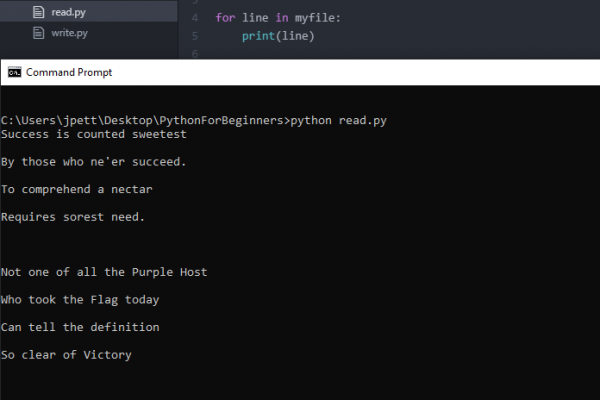
Task: Click the 'So clear of Victory' output line
Action: 66,355
